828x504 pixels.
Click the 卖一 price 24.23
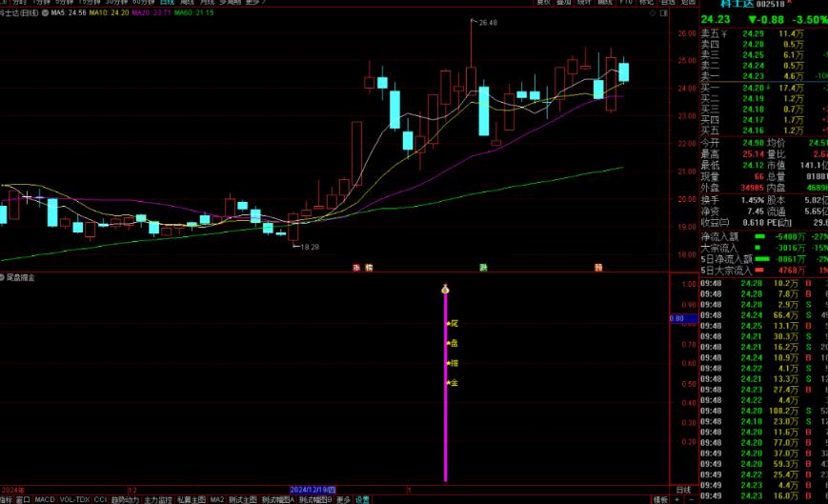753,76
